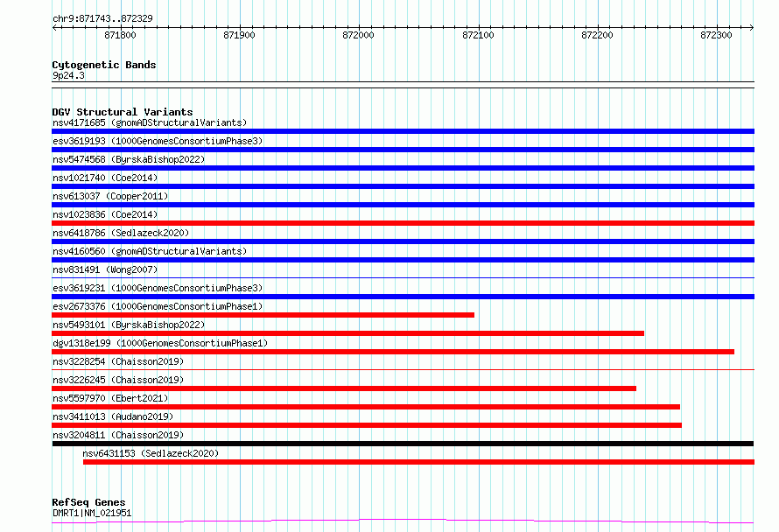
Task: Click the nsv6431153 Sedlazeck2020 label
Action: pos(151,453)
